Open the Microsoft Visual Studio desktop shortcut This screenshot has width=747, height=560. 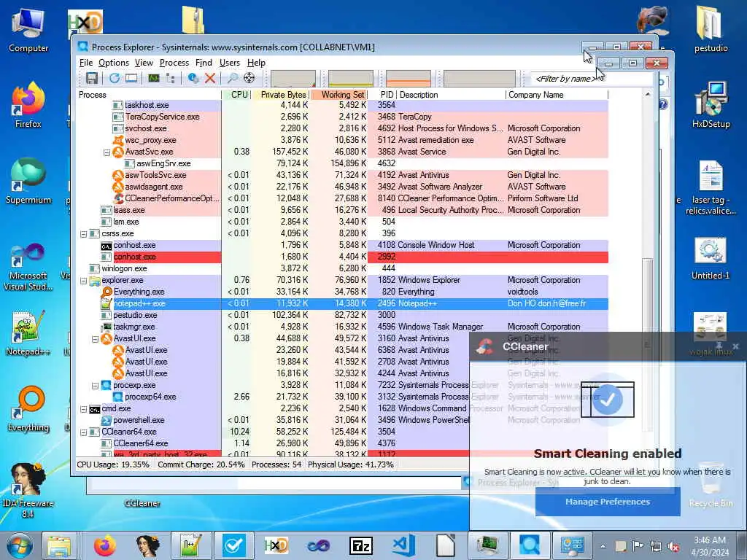click(28, 267)
